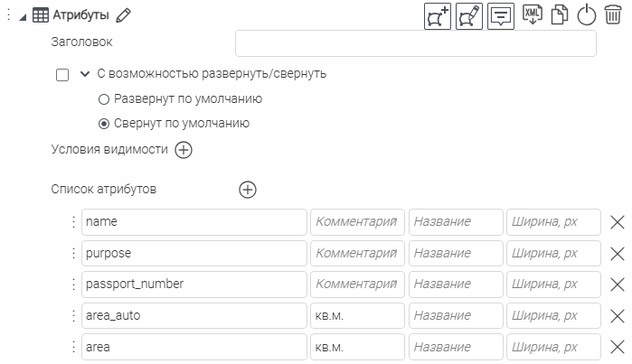This screenshot has width=632, height=364.
Task: Click the copy block icon
Action: point(560,15)
